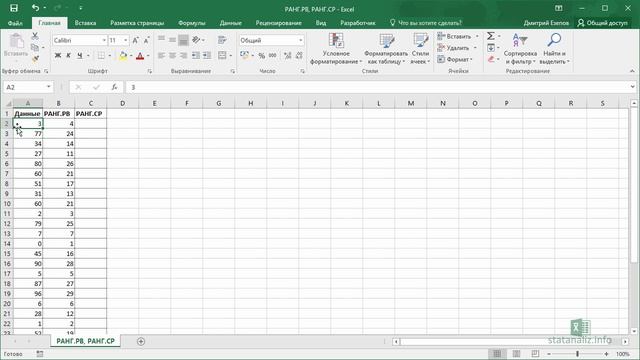Toggle wrap text

(222, 40)
